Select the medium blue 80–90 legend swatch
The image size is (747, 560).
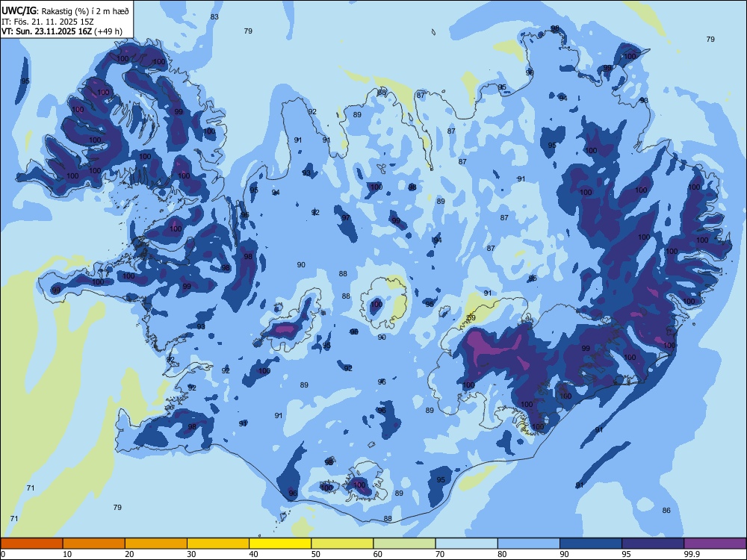(x=529, y=544)
